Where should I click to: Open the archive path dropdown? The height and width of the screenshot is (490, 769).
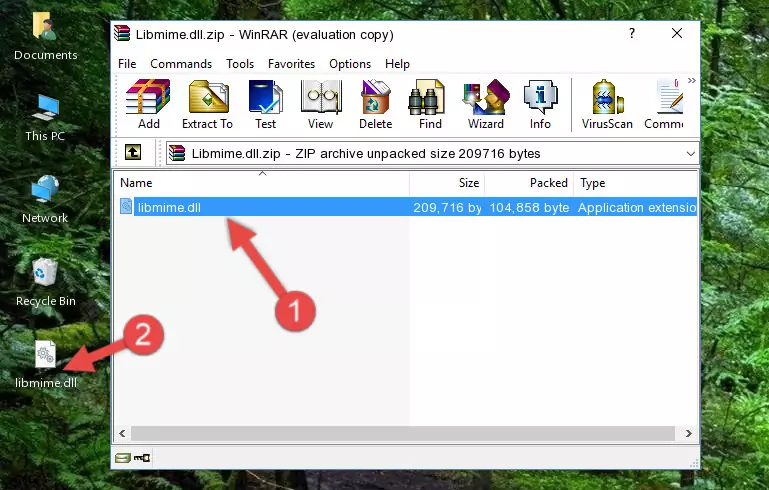point(691,154)
